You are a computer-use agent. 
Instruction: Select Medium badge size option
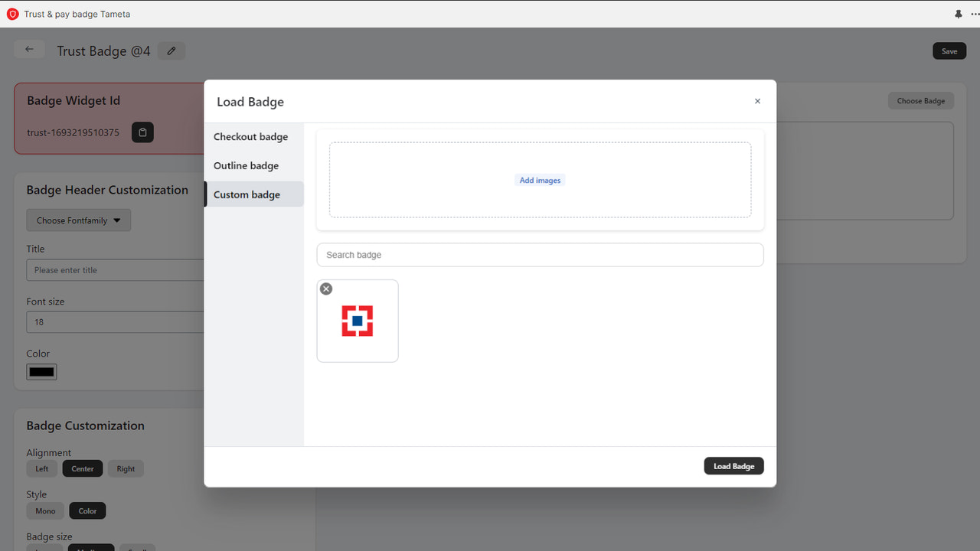pos(91,548)
